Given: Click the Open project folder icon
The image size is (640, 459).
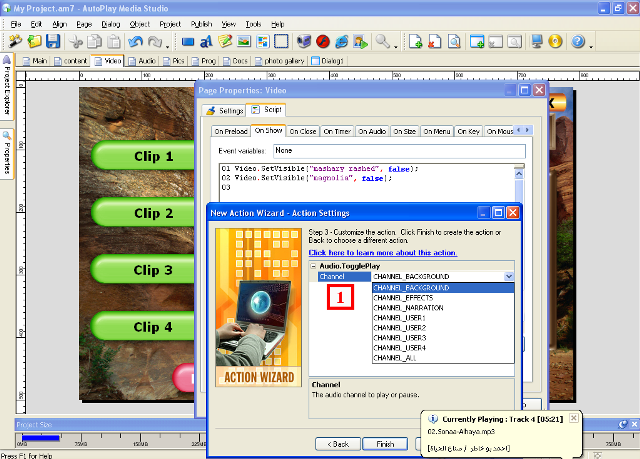Looking at the screenshot, I should [x=35, y=42].
